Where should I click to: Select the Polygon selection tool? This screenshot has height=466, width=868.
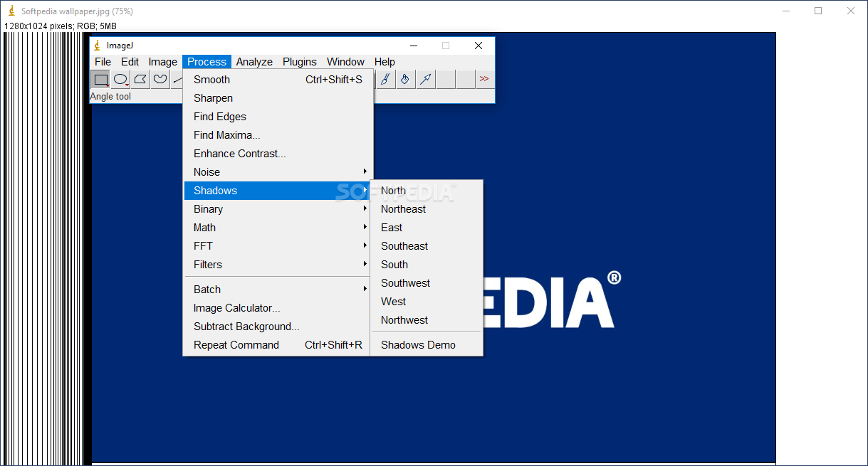[141, 80]
